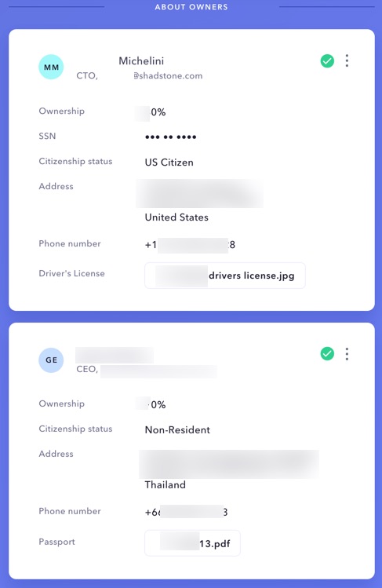Click the CEO phone number beginning +6
The image size is (382, 588).
[x=187, y=513]
